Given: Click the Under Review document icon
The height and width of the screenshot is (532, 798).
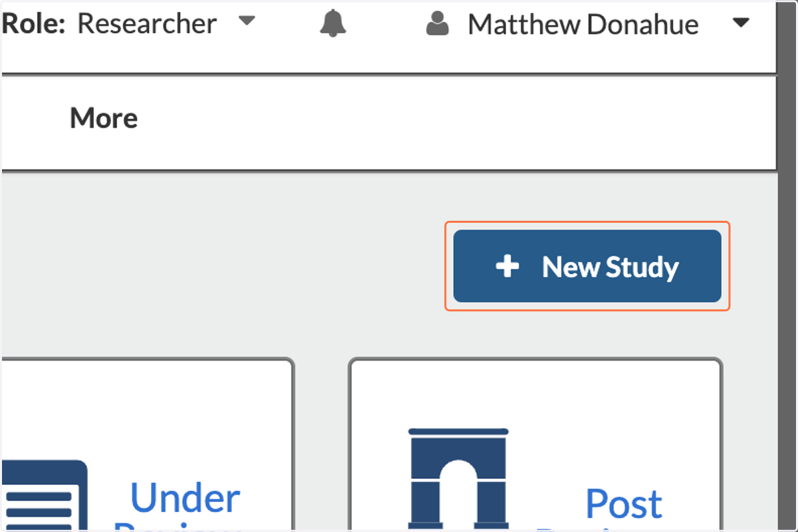Looking at the screenshot, I should pyautogui.click(x=45, y=495).
